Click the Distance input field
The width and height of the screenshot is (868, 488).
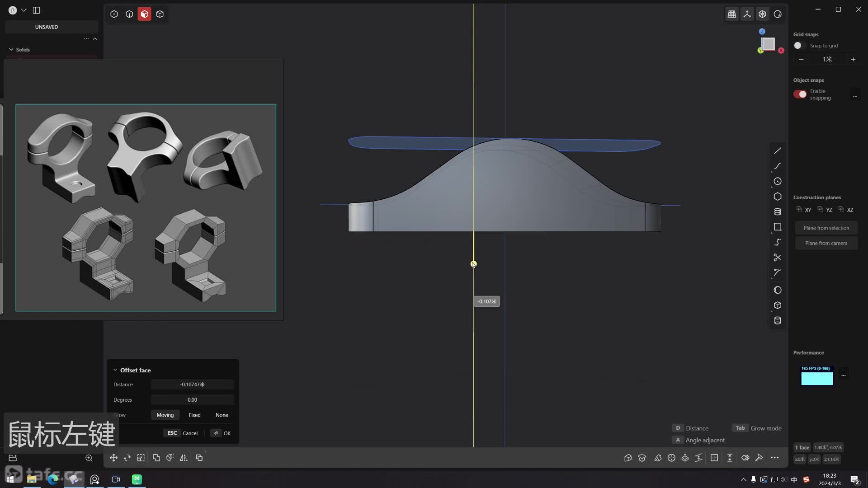(x=192, y=385)
